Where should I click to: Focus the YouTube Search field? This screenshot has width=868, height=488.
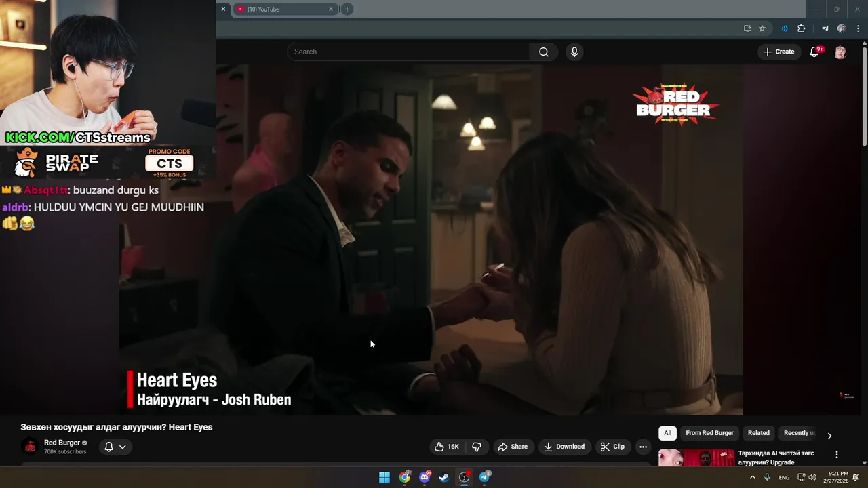click(409, 52)
